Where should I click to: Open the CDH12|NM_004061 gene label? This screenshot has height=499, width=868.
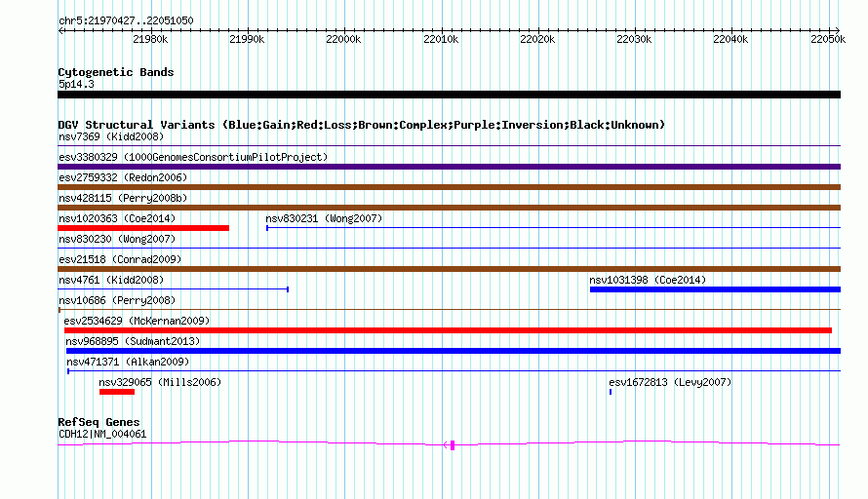coord(102,435)
